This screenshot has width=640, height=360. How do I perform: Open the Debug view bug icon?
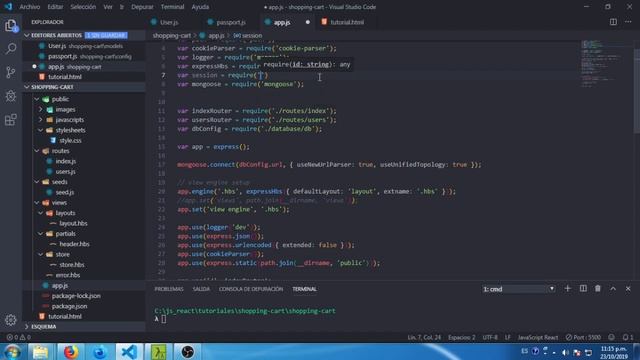click(11, 96)
